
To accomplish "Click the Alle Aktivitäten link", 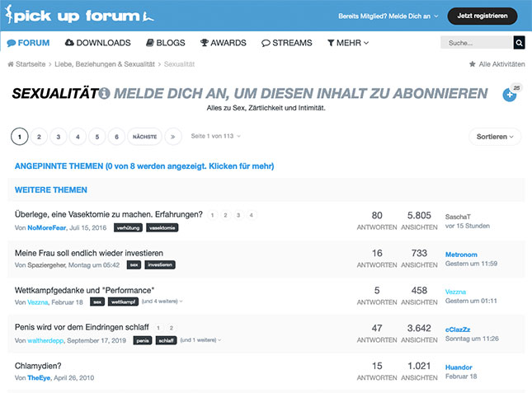I will (497, 63).
